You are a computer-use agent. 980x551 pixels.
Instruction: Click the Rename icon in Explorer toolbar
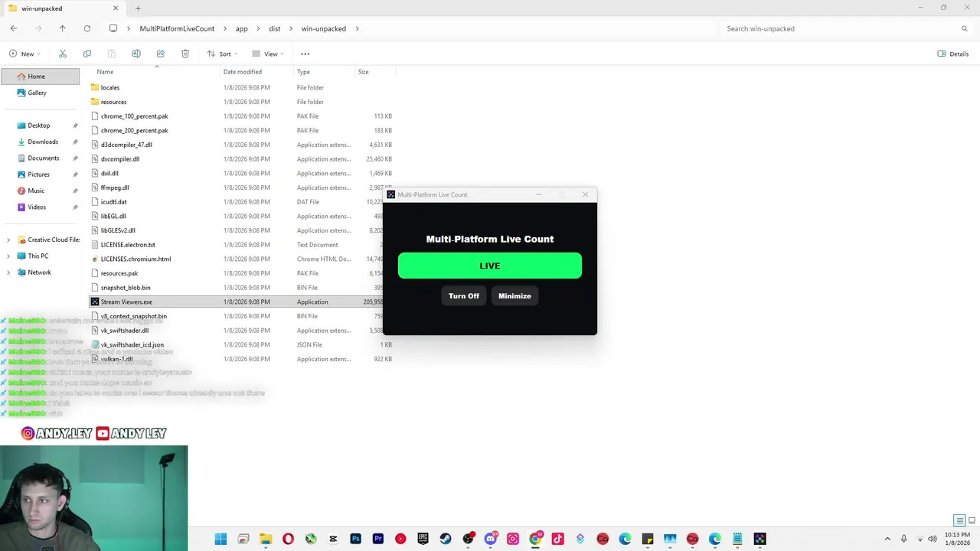[136, 54]
